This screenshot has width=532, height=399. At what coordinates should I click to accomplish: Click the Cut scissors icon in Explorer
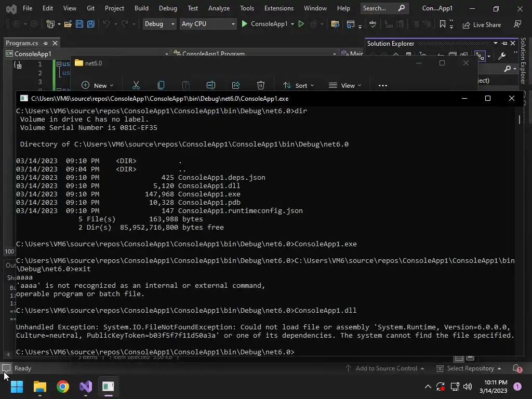click(136, 85)
